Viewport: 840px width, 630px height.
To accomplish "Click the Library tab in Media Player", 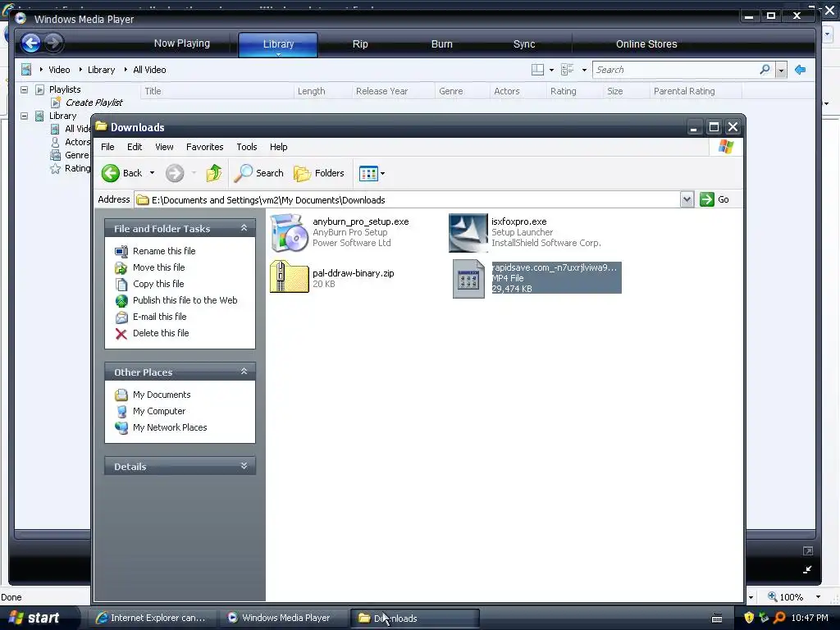I will [x=278, y=44].
